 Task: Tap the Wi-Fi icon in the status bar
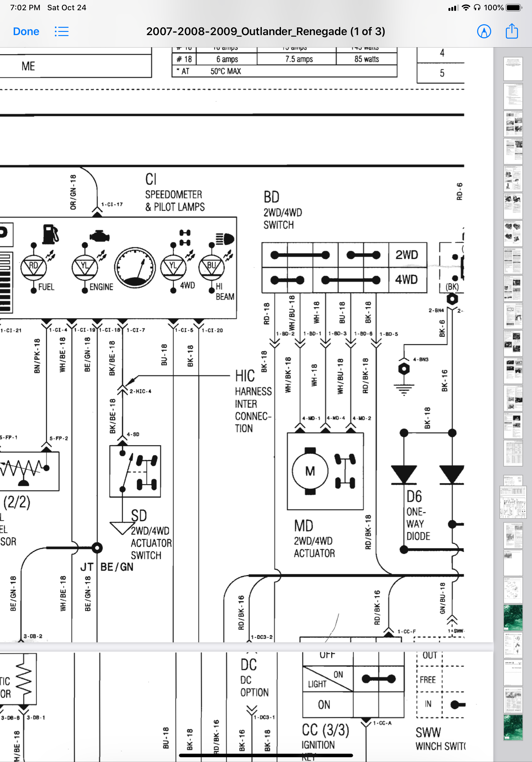[x=466, y=8]
